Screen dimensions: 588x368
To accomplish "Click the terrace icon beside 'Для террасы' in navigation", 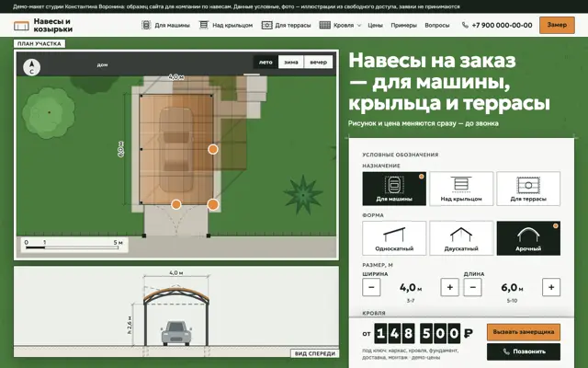I will (266, 25).
